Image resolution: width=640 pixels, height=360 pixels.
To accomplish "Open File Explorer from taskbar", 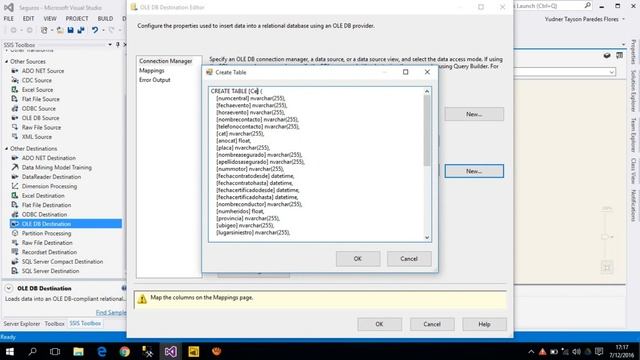I will 78,351.
